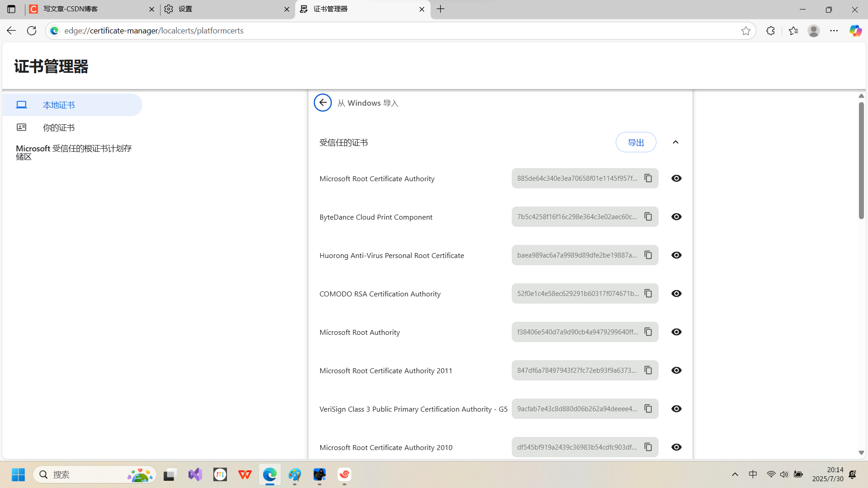Open a new browser tab
This screenshot has height=488, width=868.
(x=441, y=9)
